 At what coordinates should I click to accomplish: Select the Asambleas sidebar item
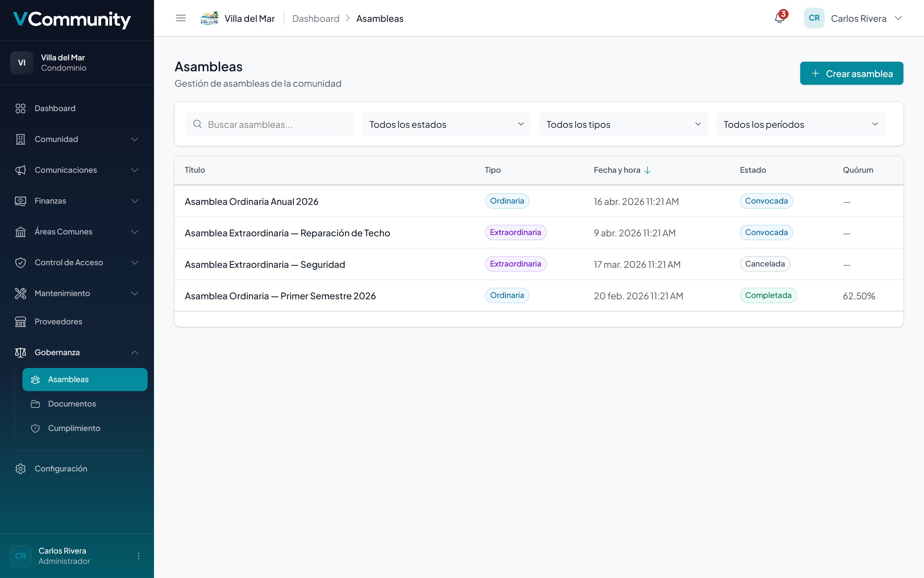coord(85,380)
